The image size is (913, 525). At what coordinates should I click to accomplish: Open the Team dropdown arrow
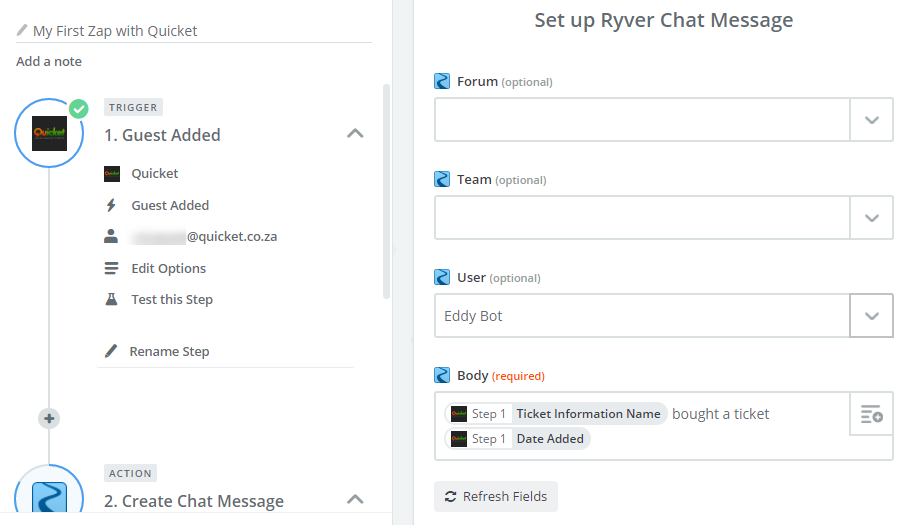point(871,218)
